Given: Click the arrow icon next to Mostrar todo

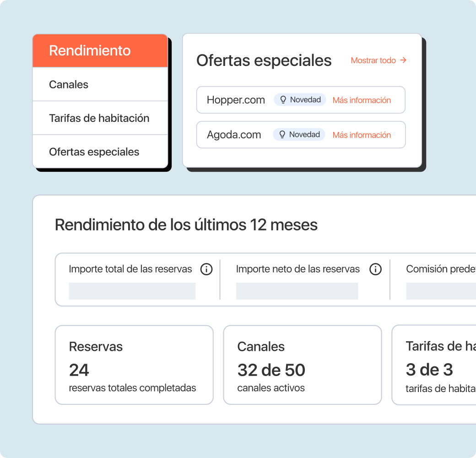Looking at the screenshot, I should pos(403,60).
